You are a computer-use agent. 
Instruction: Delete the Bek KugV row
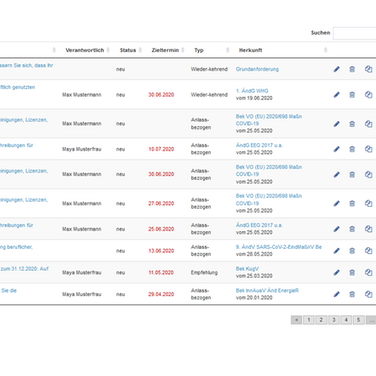tap(352, 273)
